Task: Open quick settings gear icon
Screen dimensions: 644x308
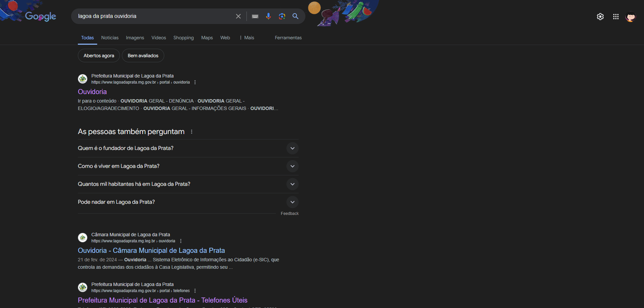Action: click(x=600, y=17)
